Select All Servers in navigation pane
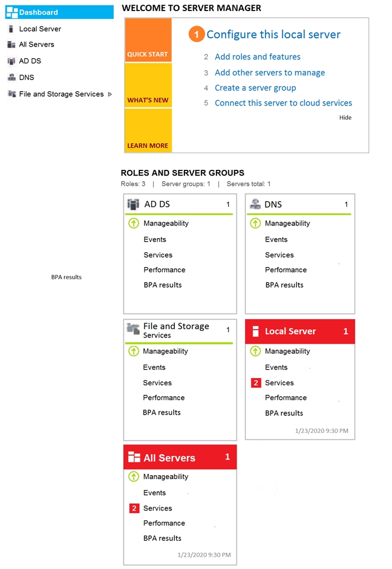This screenshot has width=392, height=569. pyautogui.click(x=36, y=44)
